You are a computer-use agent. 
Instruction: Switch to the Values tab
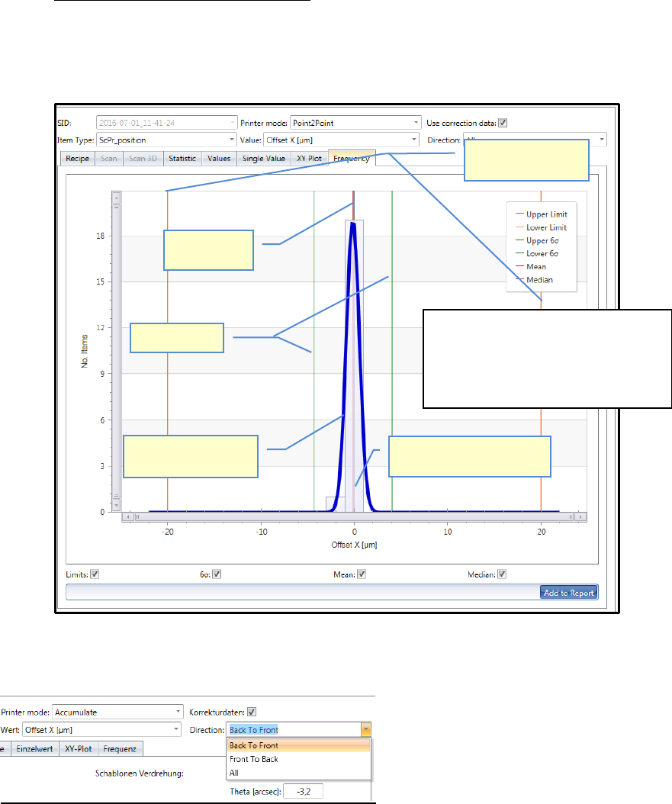[219, 159]
